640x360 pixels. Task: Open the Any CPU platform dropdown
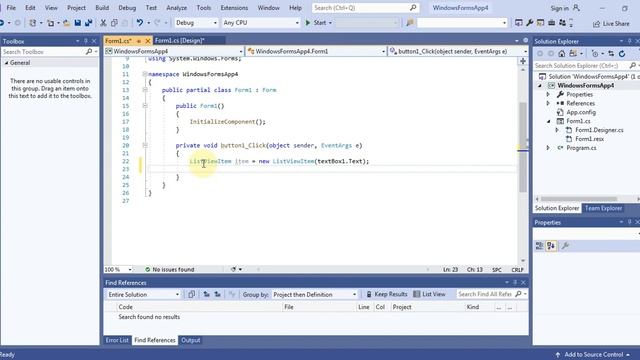[261, 23]
